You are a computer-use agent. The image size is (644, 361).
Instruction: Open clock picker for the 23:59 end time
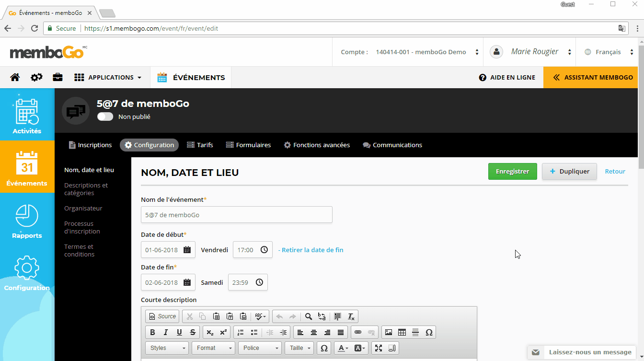click(x=259, y=282)
